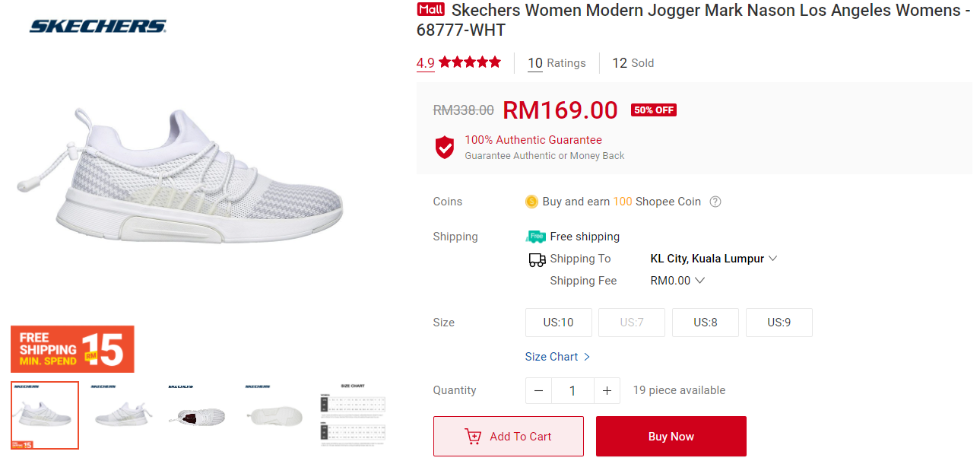Click the delivery truck icon beside Shipping To
Viewport: 980px width, 461px height.
[x=537, y=259]
